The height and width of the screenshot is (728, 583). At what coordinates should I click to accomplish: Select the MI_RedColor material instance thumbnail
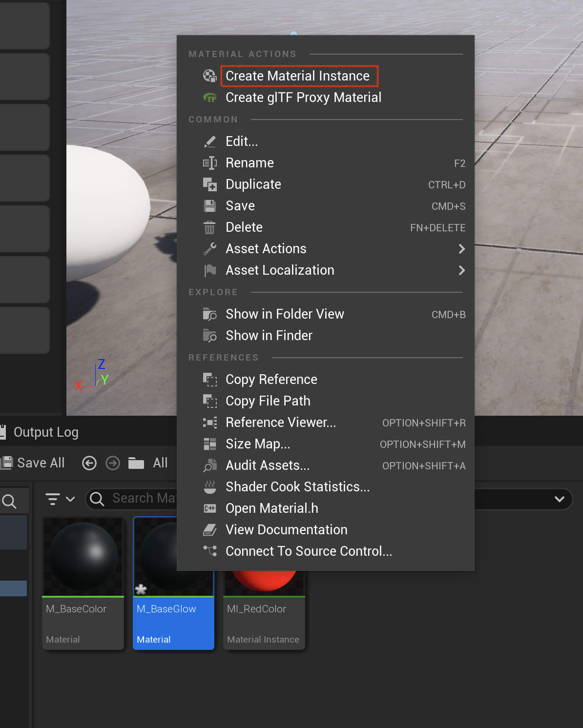[x=264, y=583]
